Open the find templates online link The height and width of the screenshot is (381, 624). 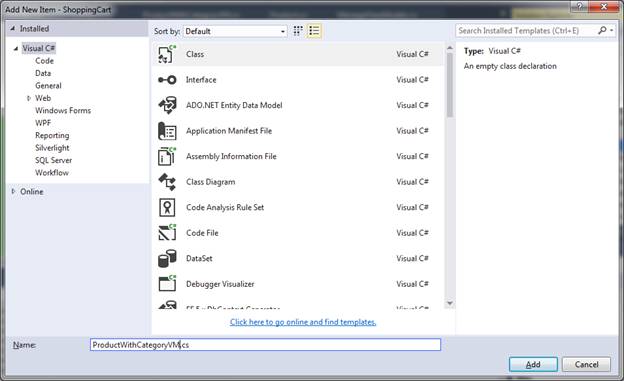[x=303, y=322]
